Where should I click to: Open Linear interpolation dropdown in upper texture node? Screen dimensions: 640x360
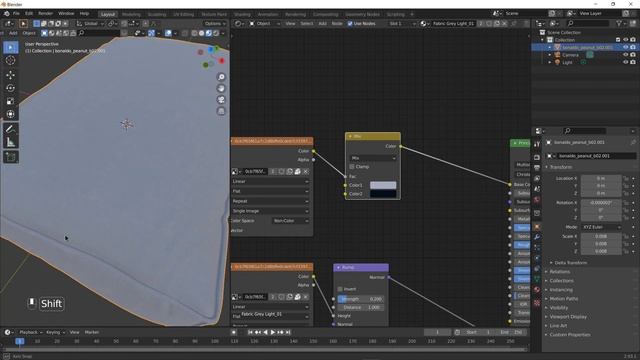point(270,181)
